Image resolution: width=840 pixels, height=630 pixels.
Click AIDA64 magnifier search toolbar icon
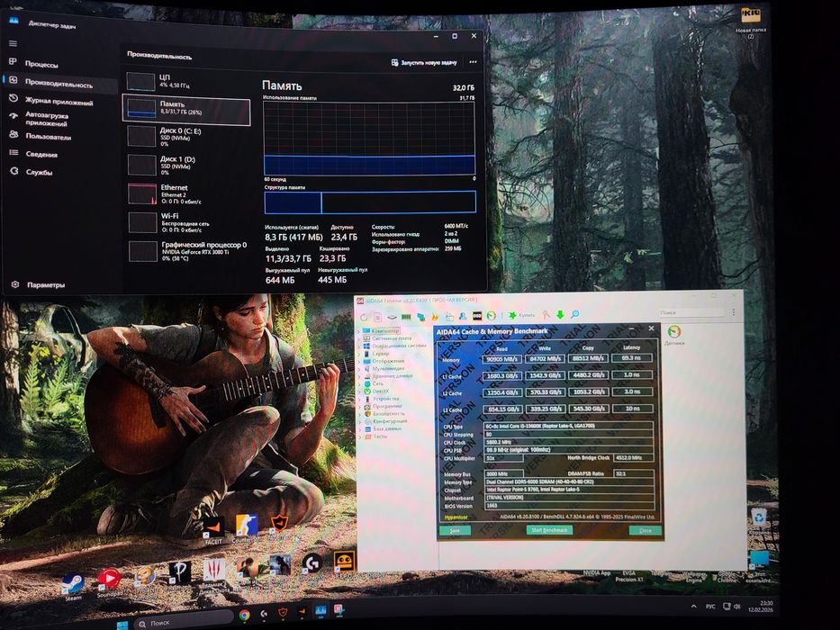pyautogui.click(x=574, y=314)
